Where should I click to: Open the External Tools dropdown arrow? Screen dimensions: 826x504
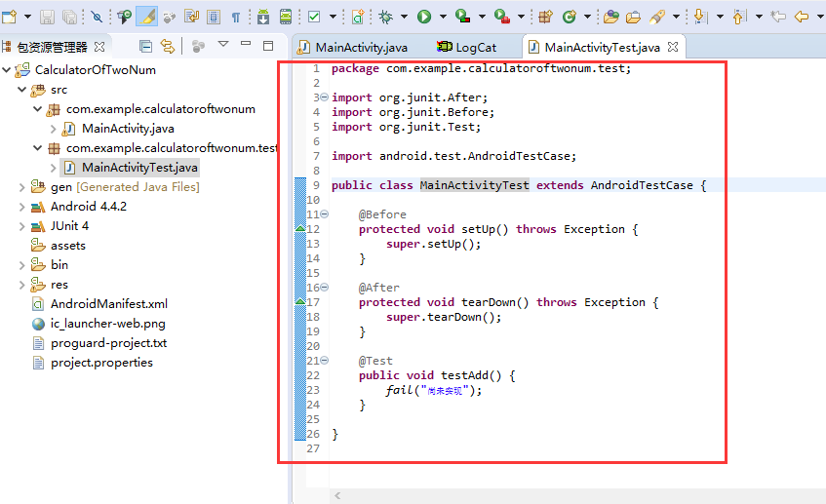pos(521,17)
